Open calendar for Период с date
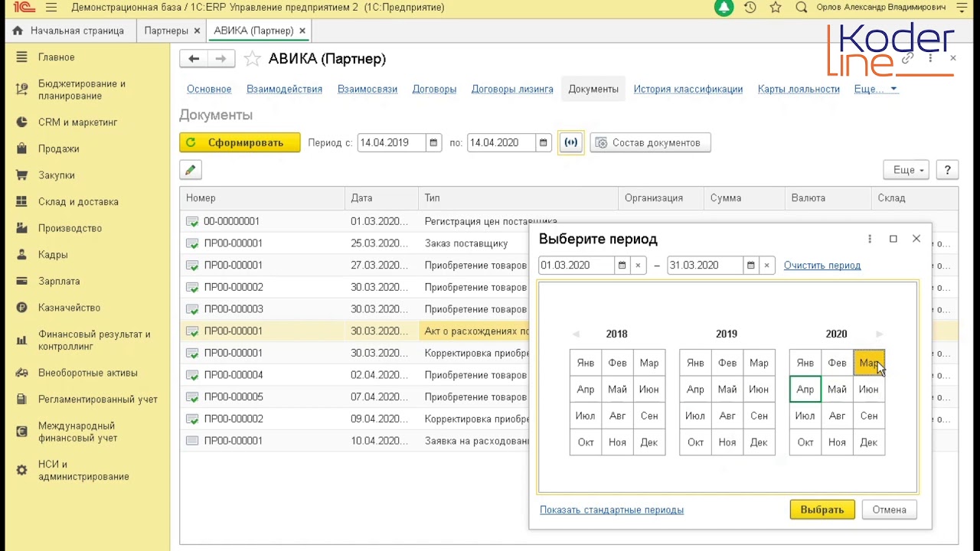 click(x=434, y=143)
